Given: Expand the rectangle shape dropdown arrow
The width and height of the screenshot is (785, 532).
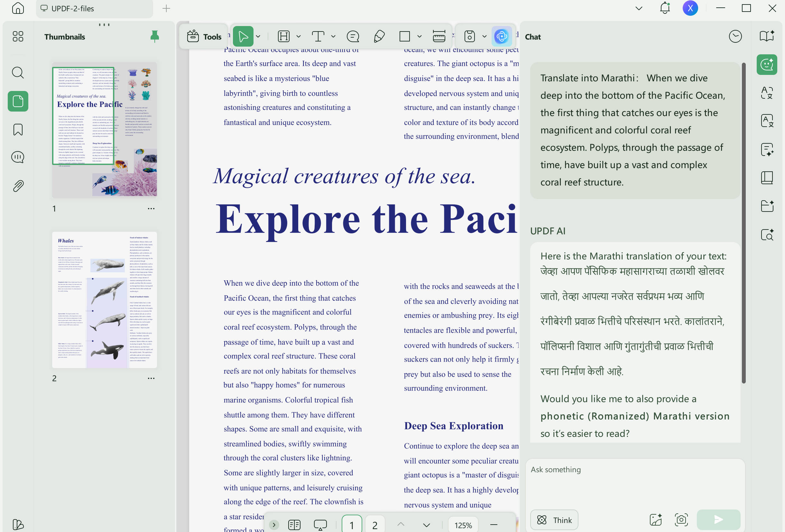Looking at the screenshot, I should [419, 36].
